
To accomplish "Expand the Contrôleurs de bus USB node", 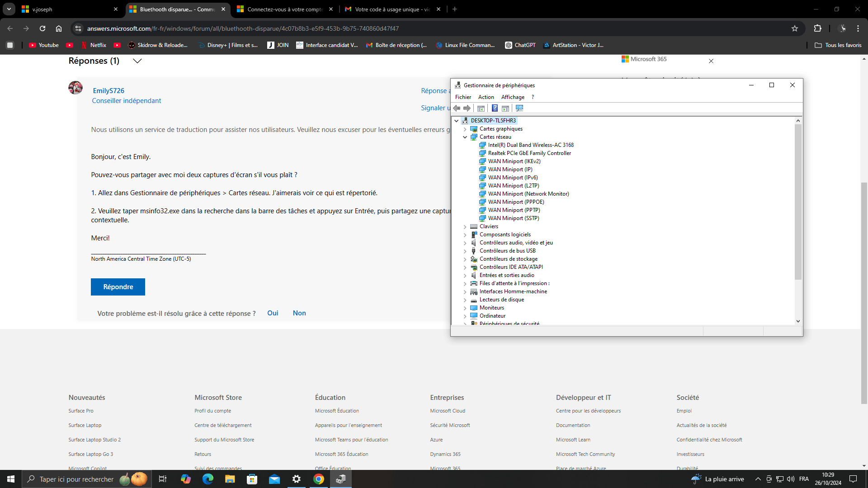I will tap(465, 251).
